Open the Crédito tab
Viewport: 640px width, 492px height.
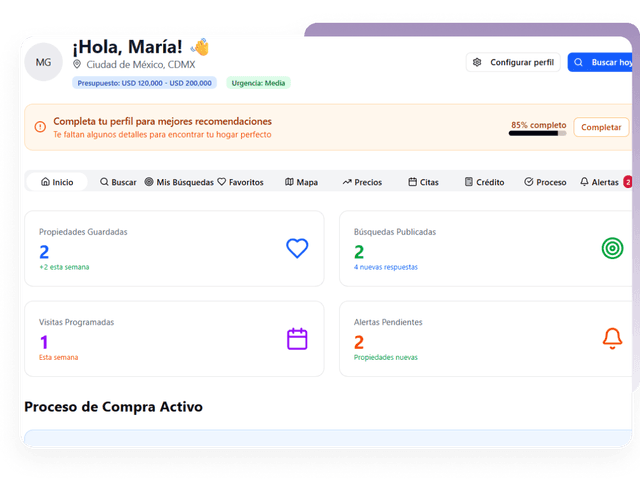tap(484, 182)
